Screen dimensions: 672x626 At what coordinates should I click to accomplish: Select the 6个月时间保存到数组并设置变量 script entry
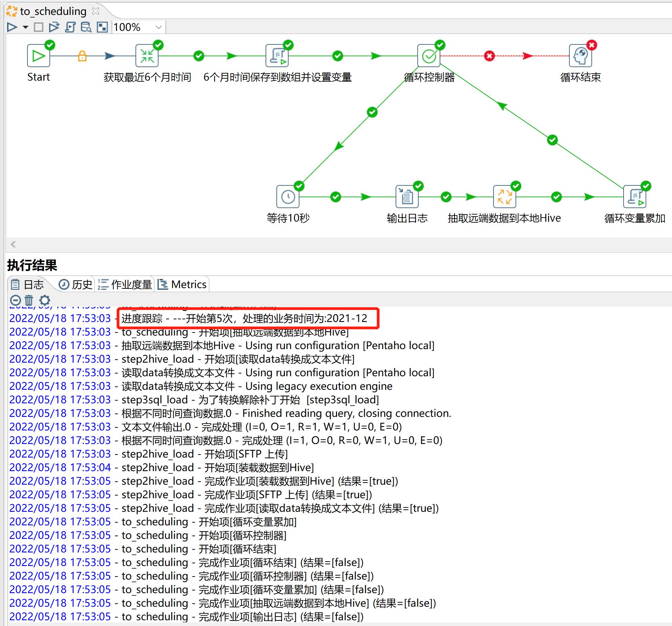pyautogui.click(x=277, y=56)
